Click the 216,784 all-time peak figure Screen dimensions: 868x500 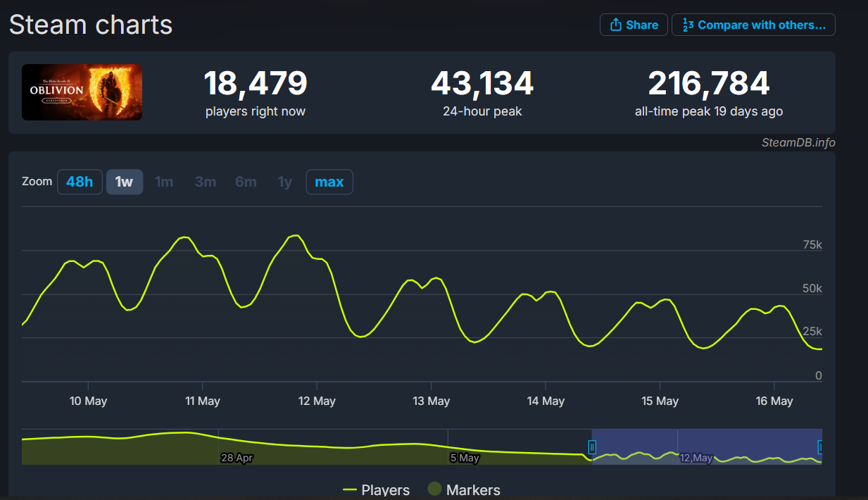tap(709, 84)
